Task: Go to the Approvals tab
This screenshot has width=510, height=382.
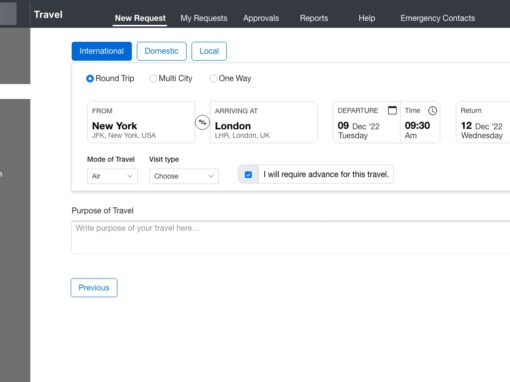Action: click(261, 18)
